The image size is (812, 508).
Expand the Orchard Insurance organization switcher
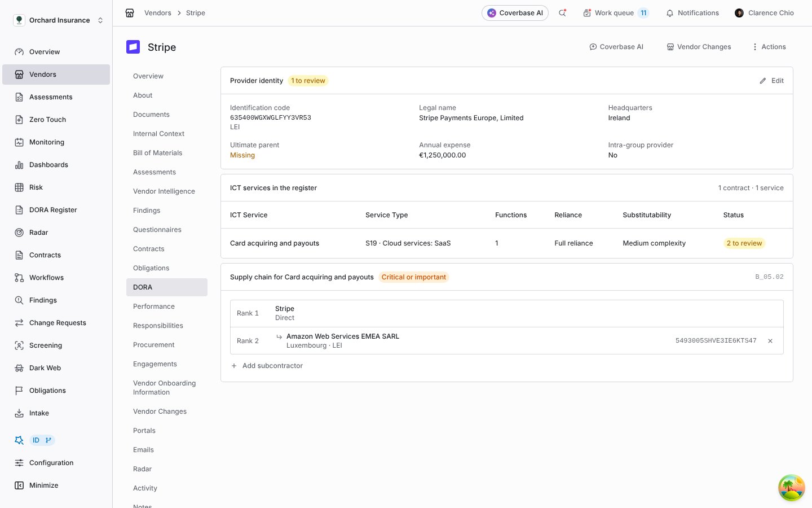tap(59, 20)
